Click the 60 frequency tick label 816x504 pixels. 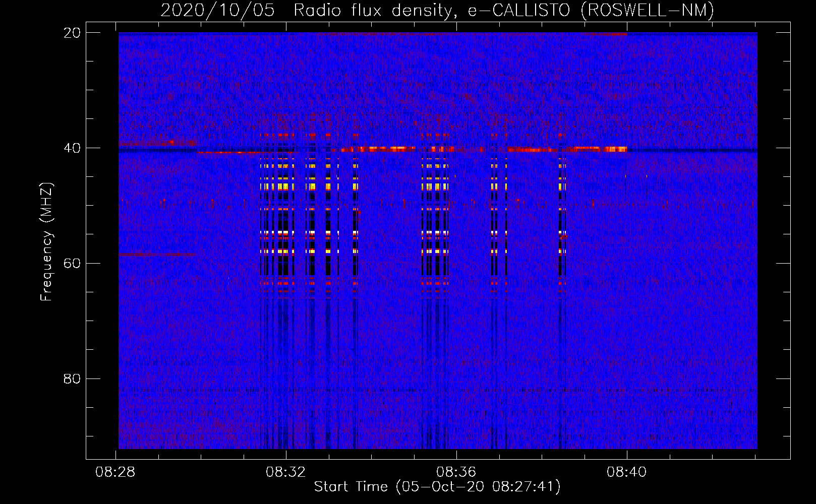coord(72,264)
